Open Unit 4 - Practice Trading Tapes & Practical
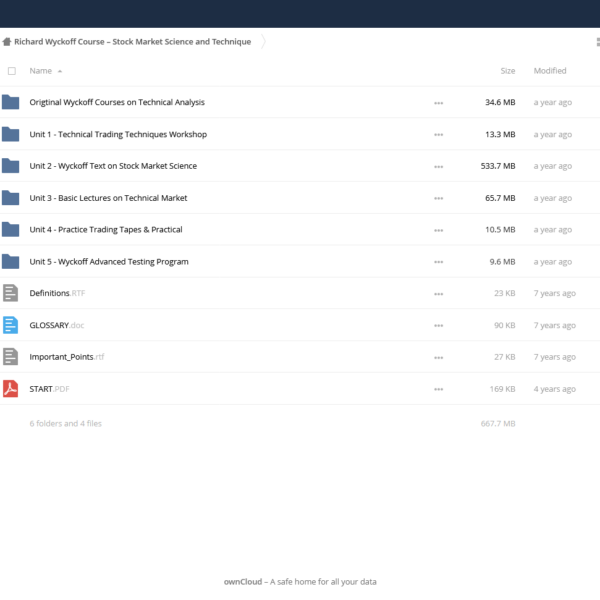 tap(106, 230)
